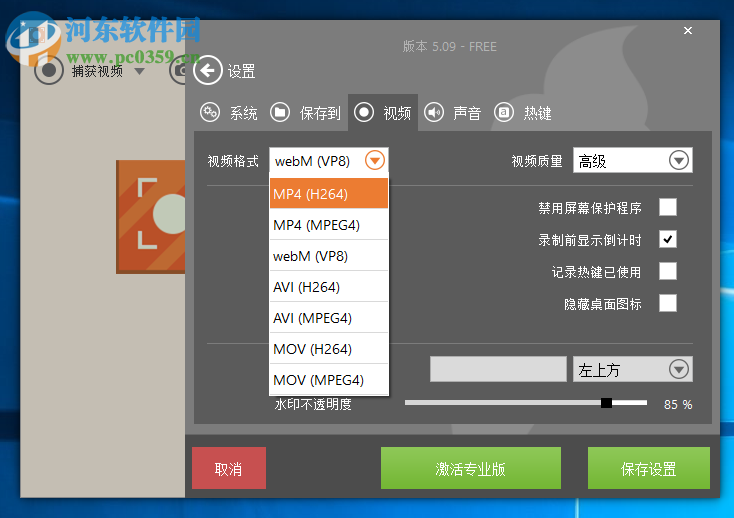Enable 记录热键已使用 checkbox
The height and width of the screenshot is (518, 734).
(668, 271)
